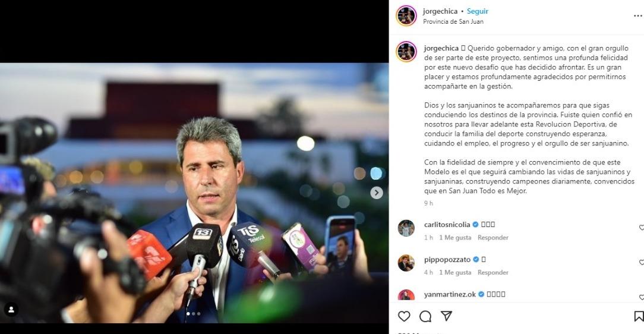
Task: Open the comment bubble icon
Action: (425, 316)
